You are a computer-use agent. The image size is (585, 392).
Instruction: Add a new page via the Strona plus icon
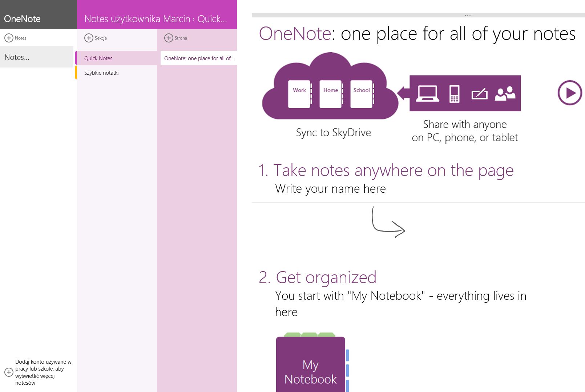pos(169,38)
